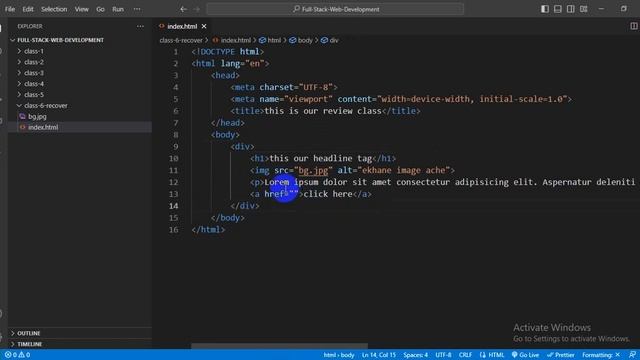The image size is (640, 360).
Task: Open the File menu
Action: (x=10, y=9)
